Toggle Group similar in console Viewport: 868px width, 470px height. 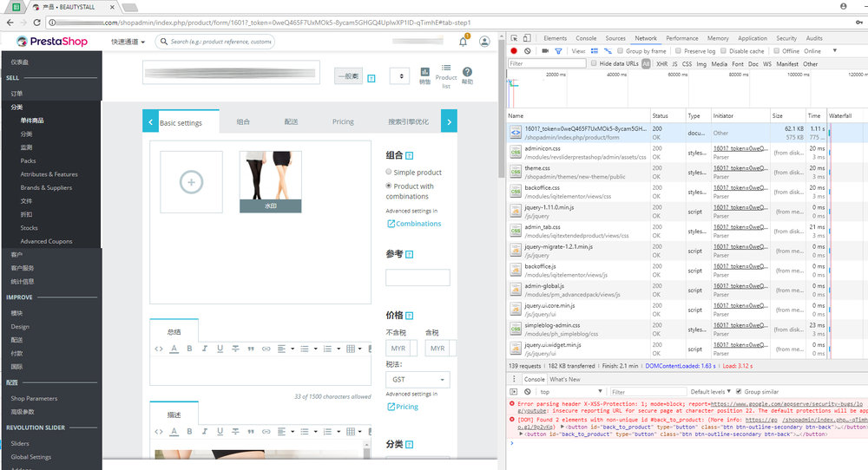739,391
